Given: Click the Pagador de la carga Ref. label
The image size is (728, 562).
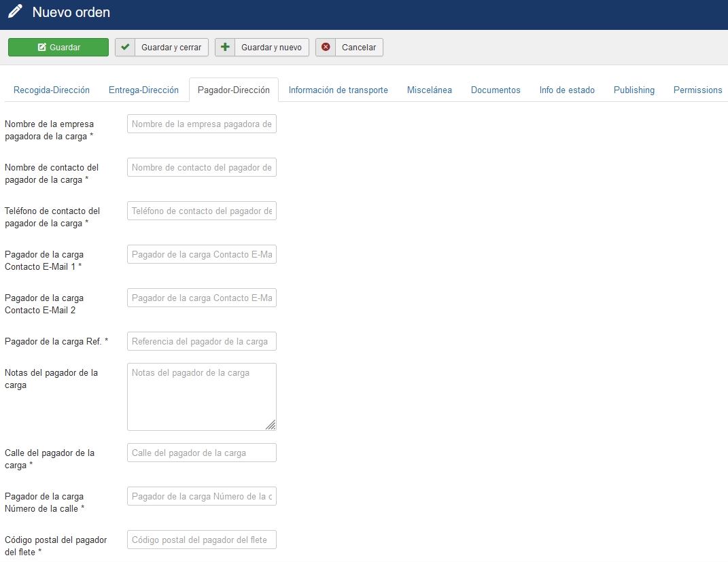Looking at the screenshot, I should tap(56, 342).
